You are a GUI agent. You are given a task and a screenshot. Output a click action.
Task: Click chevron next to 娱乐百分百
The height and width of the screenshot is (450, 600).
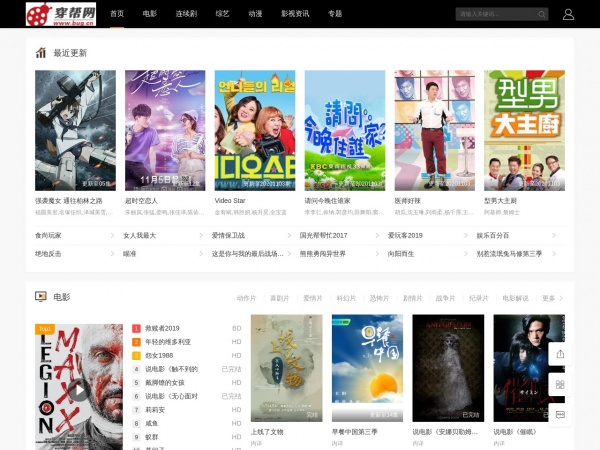554,235
